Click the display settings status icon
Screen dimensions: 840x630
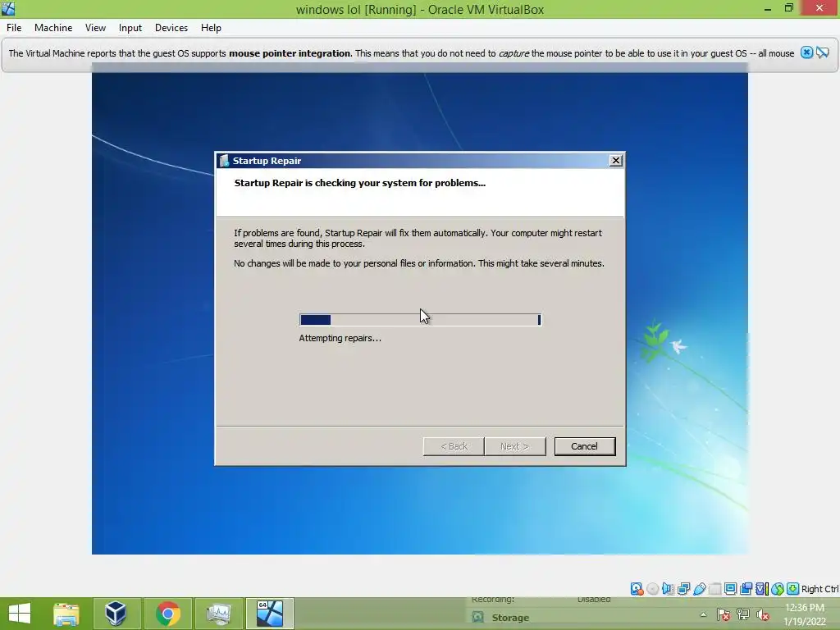click(730, 589)
